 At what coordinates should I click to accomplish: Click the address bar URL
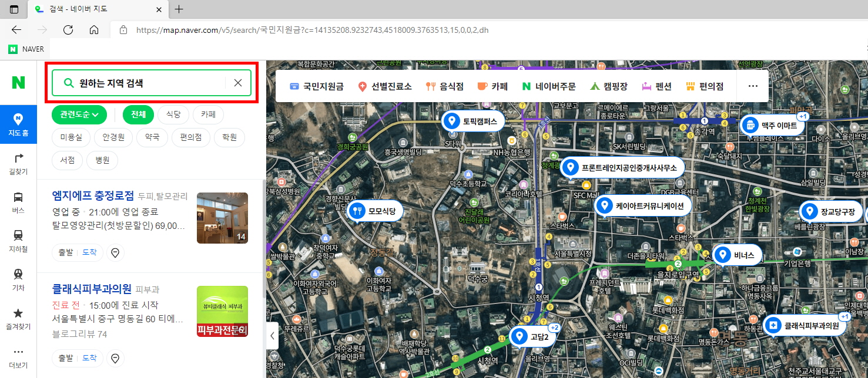click(x=313, y=29)
